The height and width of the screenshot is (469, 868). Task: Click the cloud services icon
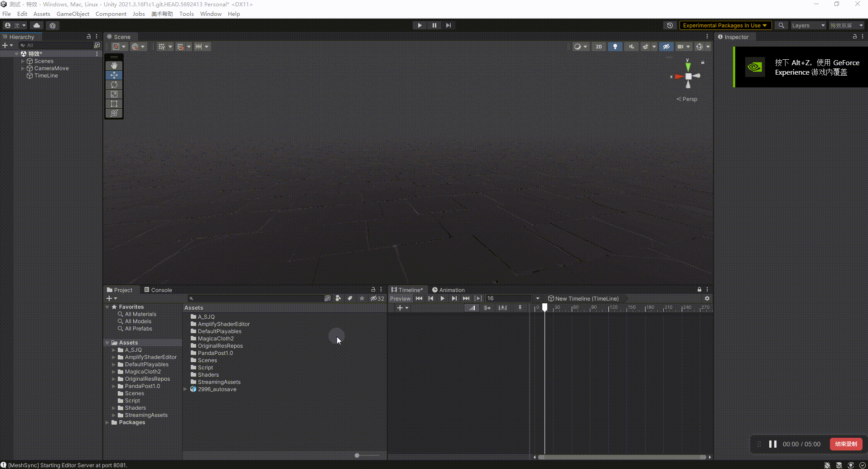coord(37,25)
